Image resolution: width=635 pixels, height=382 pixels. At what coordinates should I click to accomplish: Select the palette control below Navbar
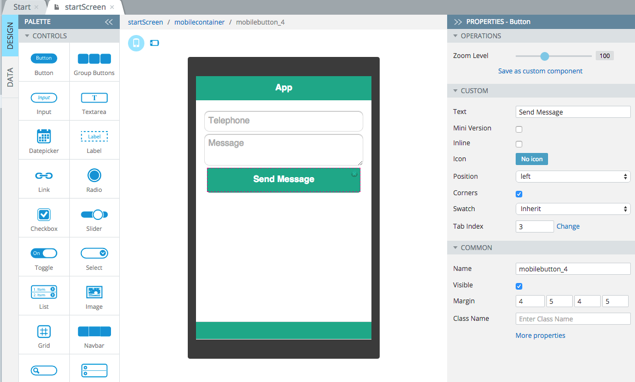pos(94,370)
